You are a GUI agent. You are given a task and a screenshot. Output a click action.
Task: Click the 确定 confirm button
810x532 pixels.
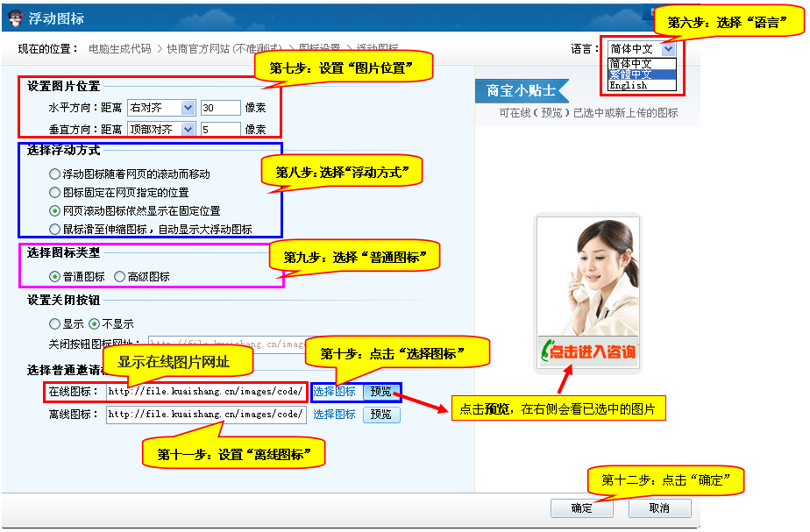pos(581,508)
